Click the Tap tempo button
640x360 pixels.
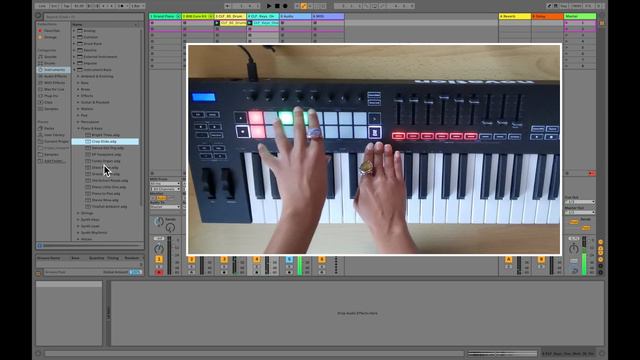coord(66,6)
